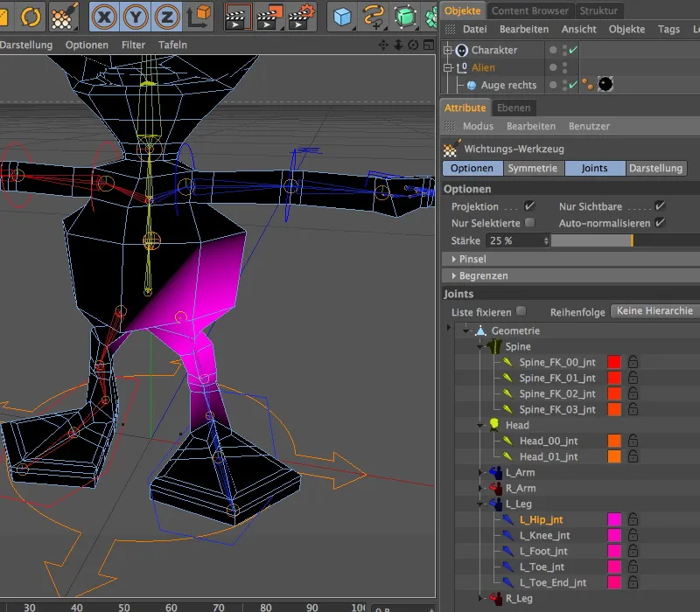
Task: Select the Auge rechts object
Action: coord(508,85)
